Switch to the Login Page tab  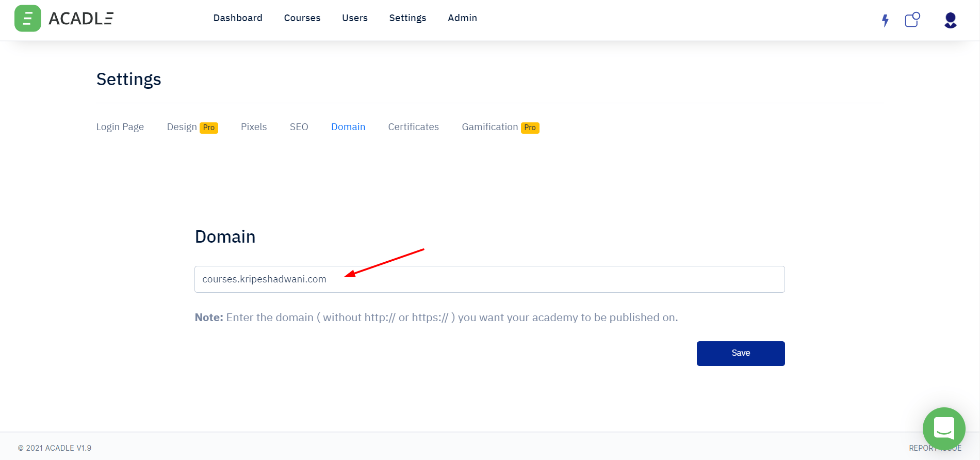(120, 127)
